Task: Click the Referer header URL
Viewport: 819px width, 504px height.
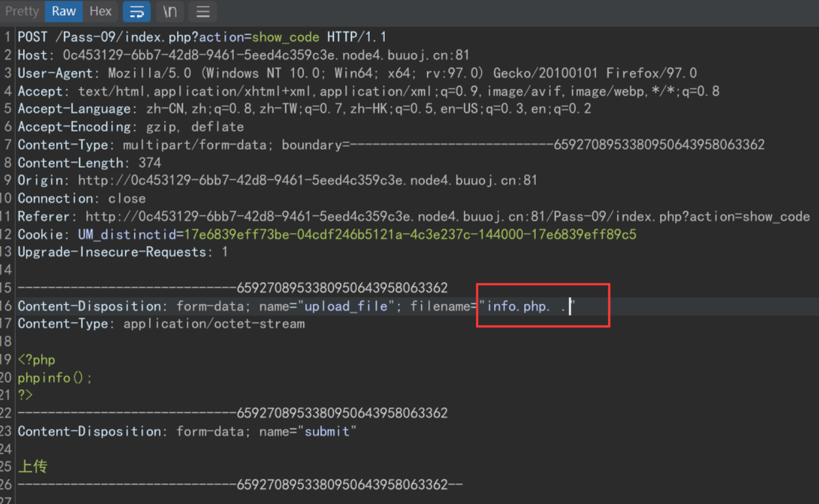Action: [448, 217]
